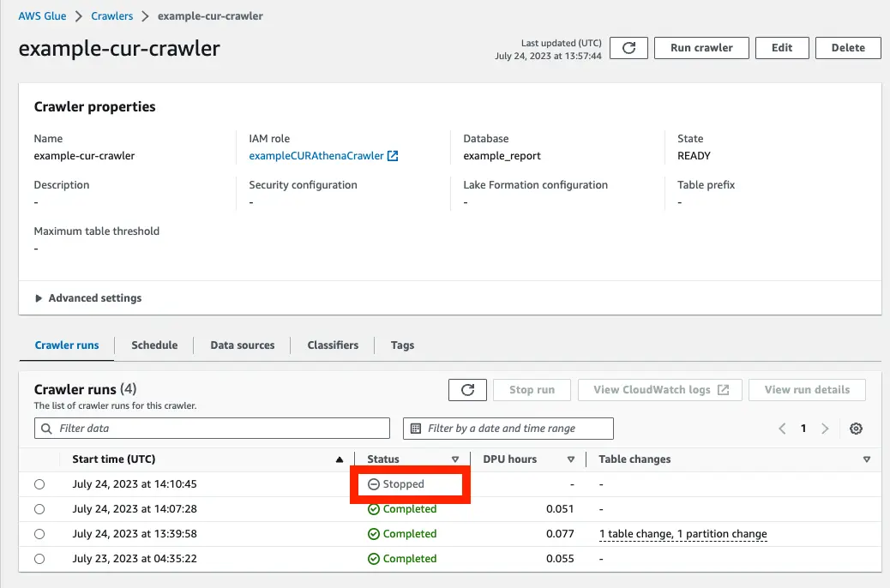Open exampleCURAthenaCrawler IAM role link

point(316,156)
